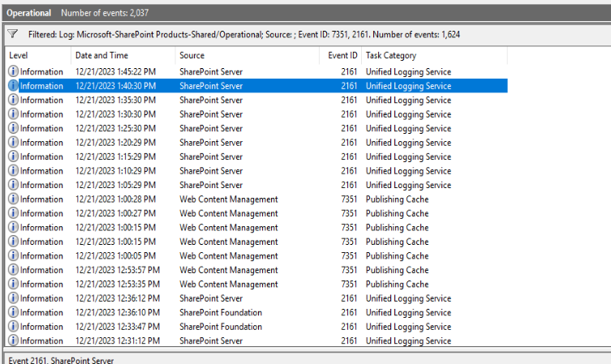Click info icon of 12:31:12 PM event
This screenshot has height=364, width=611.
pos(13,340)
